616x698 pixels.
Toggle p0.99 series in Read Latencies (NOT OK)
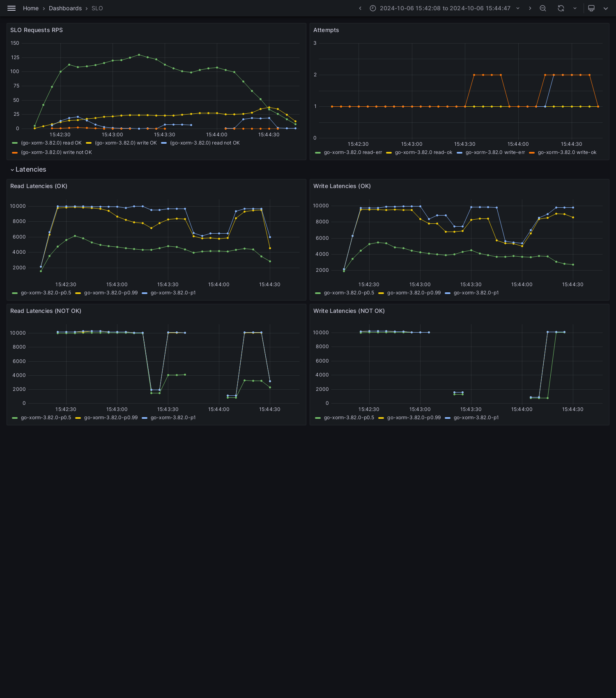pyautogui.click(x=111, y=418)
